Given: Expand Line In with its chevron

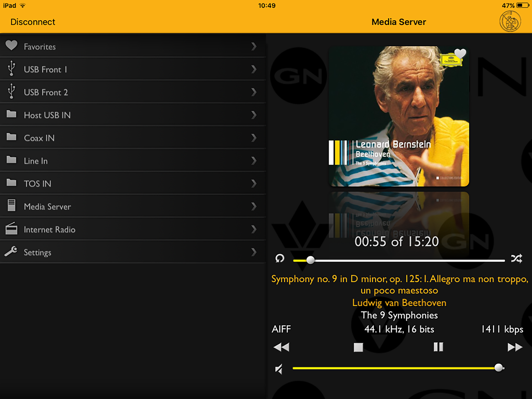Looking at the screenshot, I should click(x=254, y=161).
